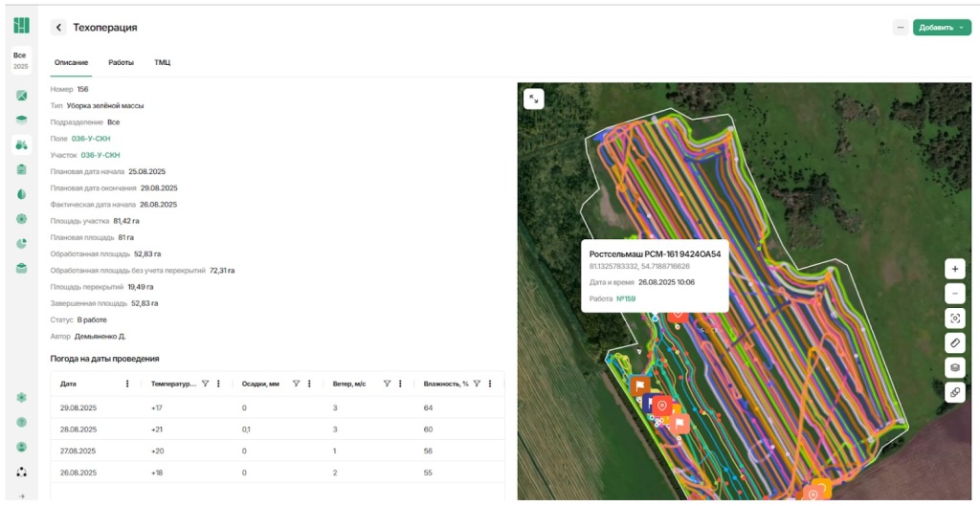Click the orange flag marker on map
The width and height of the screenshot is (980, 506).
pyautogui.click(x=639, y=385)
